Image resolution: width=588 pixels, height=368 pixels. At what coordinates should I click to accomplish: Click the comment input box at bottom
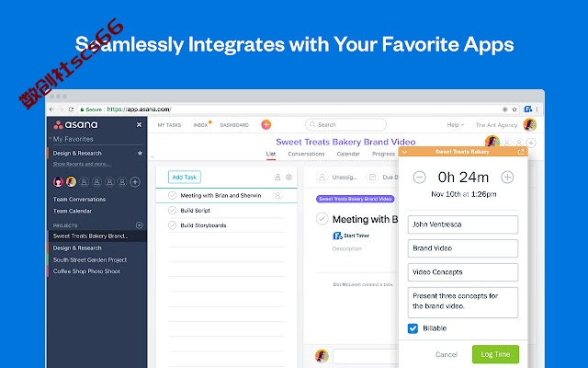(366, 356)
